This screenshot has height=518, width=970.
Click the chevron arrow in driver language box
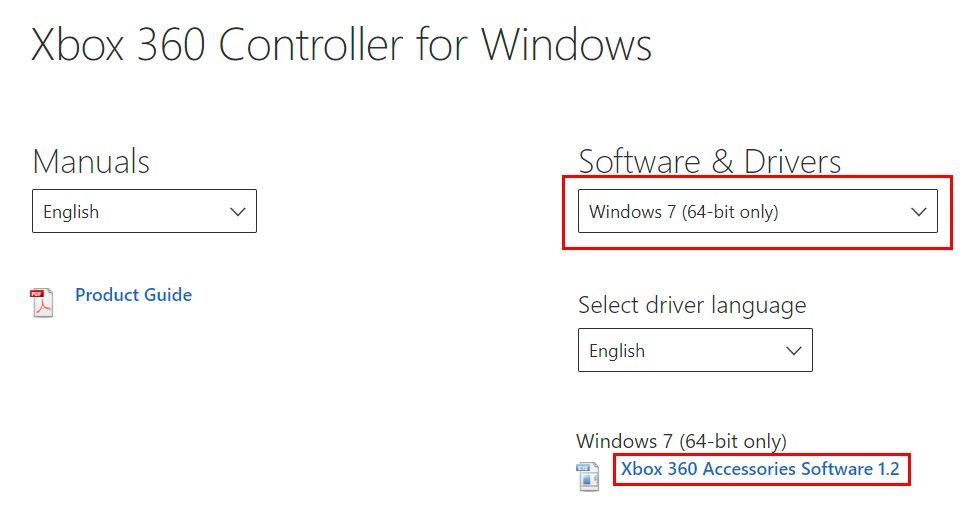(x=794, y=351)
